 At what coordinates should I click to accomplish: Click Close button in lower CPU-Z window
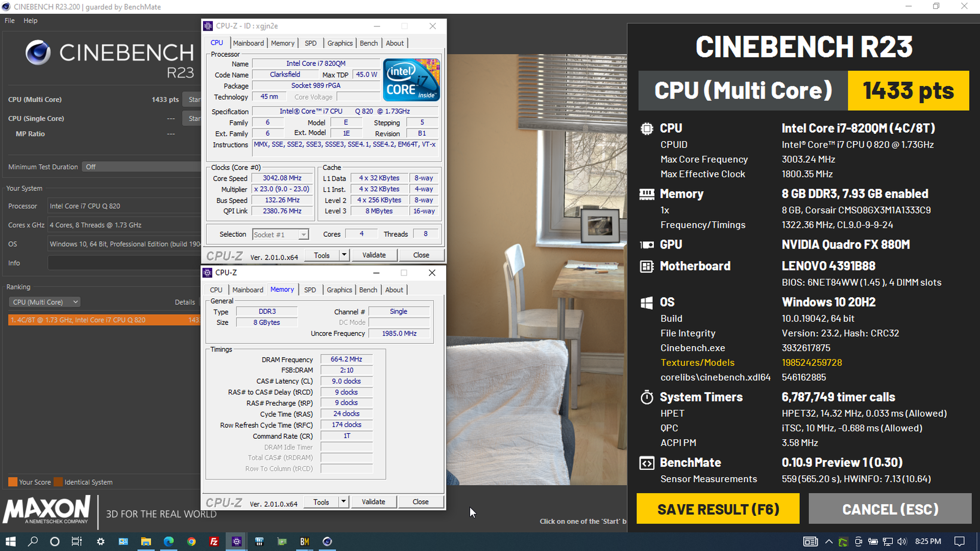point(421,502)
